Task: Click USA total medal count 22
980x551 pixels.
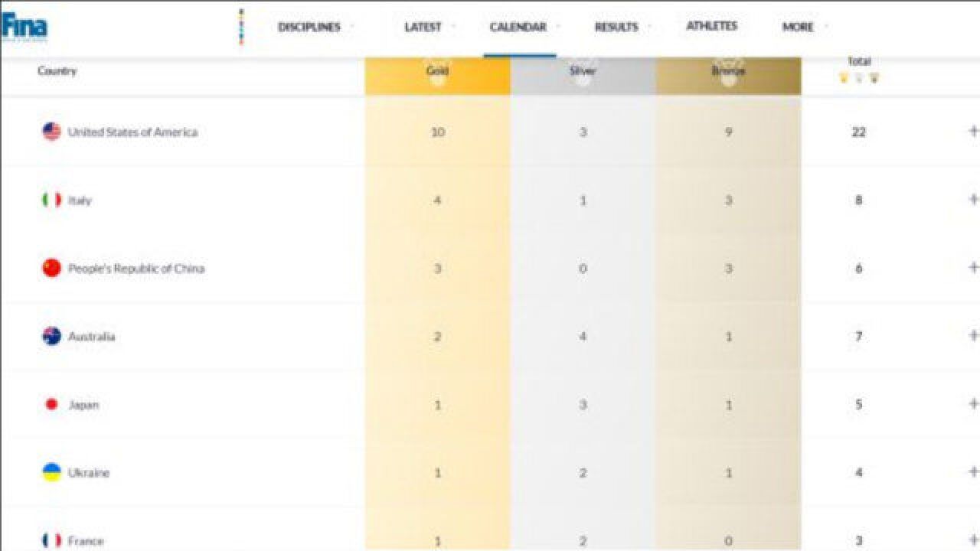Action: point(858,132)
